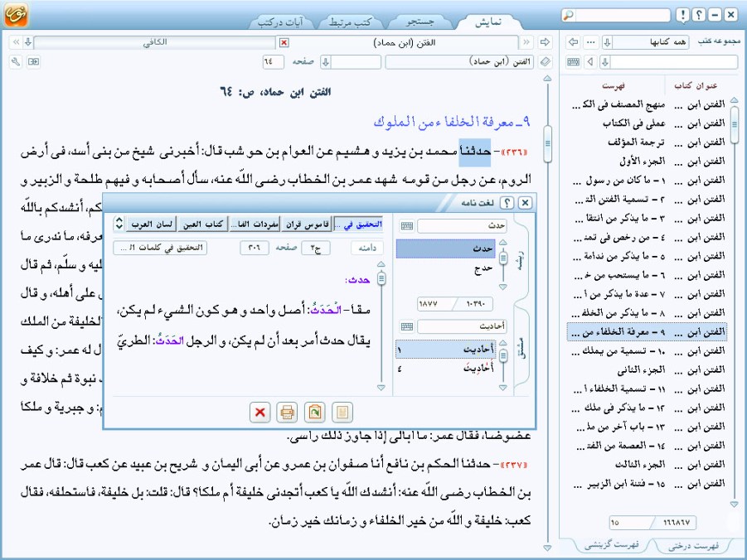This screenshot has width=747, height=560.
Task: Open help in لغت نامه dialog title
Action: point(507,203)
